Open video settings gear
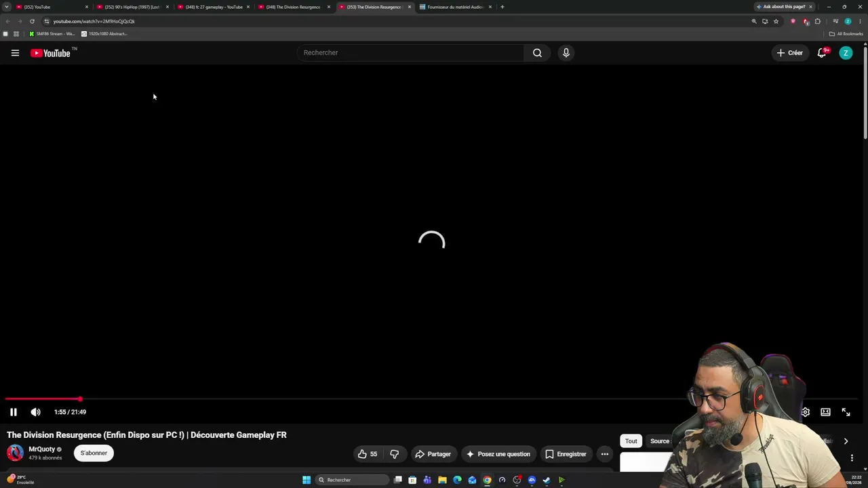The height and width of the screenshot is (488, 868). tap(806, 412)
